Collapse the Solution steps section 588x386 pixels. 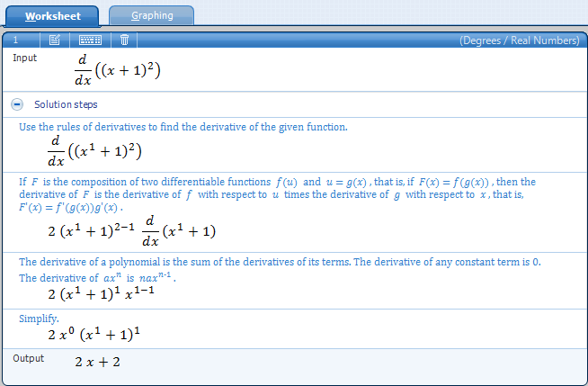pyautogui.click(x=18, y=104)
